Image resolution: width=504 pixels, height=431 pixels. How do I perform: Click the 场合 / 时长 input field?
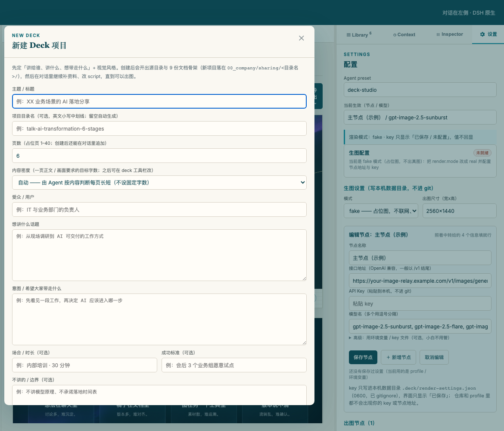(x=84, y=365)
